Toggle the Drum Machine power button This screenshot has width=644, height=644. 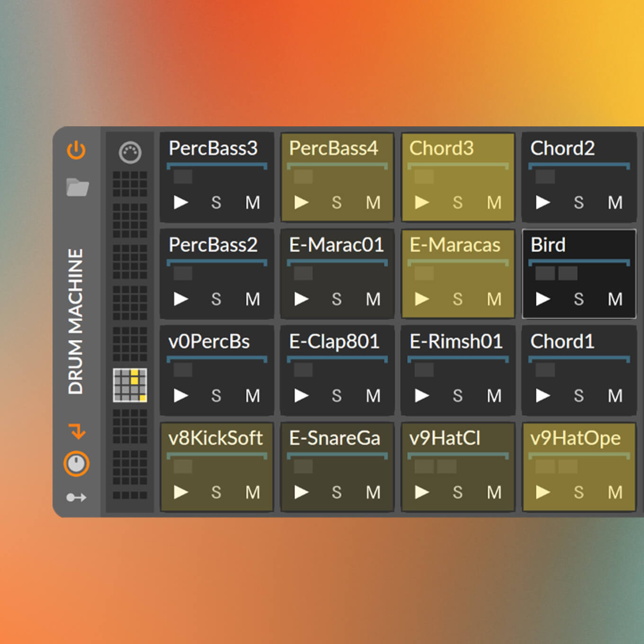click(x=76, y=151)
